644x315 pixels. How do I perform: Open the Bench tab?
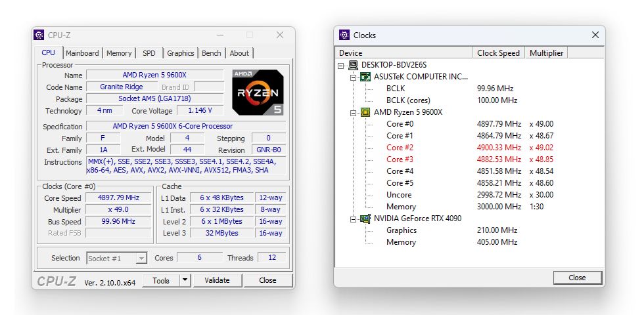[x=212, y=53]
